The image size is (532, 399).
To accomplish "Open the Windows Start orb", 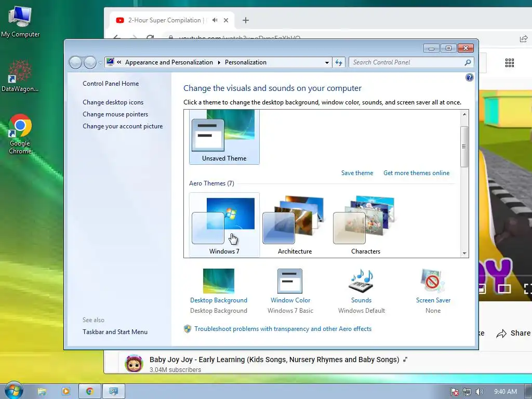I will 14,391.
